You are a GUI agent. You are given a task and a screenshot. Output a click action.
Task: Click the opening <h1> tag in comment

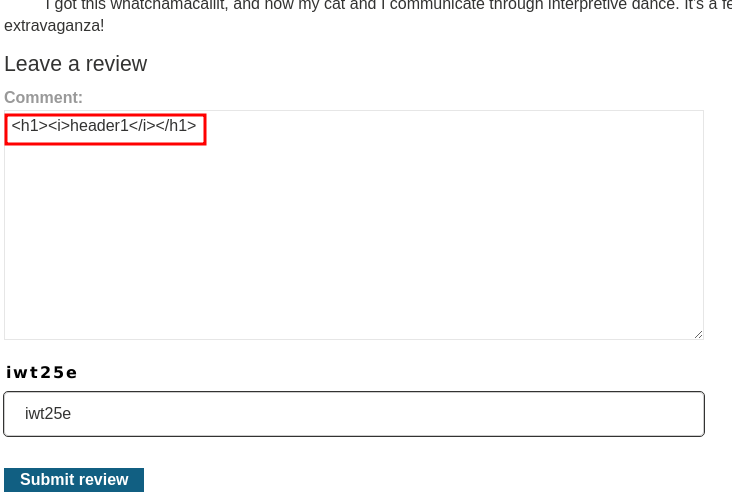pyautogui.click(x=29, y=126)
